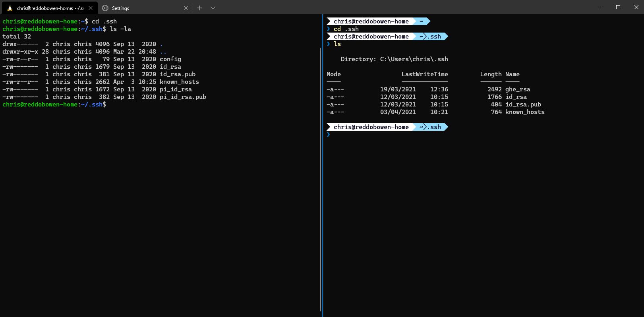Viewport: 644px width, 317px height.
Task: Expand the new-tab profile dropdown chevron
Action: [x=213, y=8]
